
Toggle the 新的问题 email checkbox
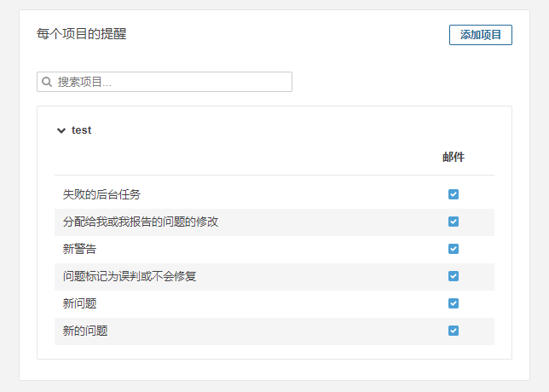[x=454, y=331]
